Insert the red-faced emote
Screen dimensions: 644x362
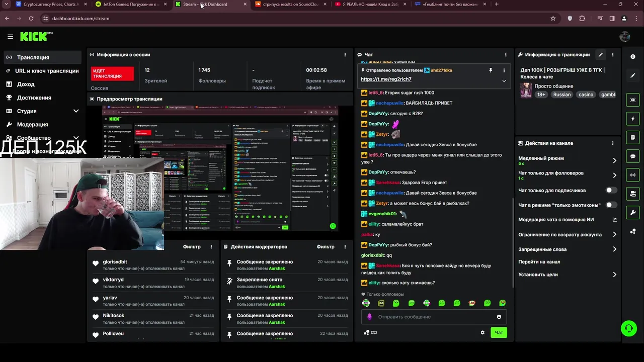pos(472,303)
